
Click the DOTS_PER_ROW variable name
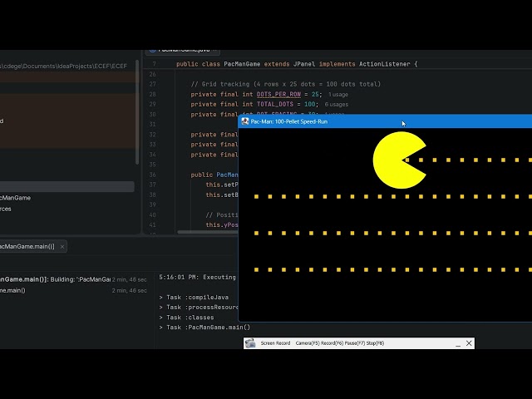tap(278, 94)
